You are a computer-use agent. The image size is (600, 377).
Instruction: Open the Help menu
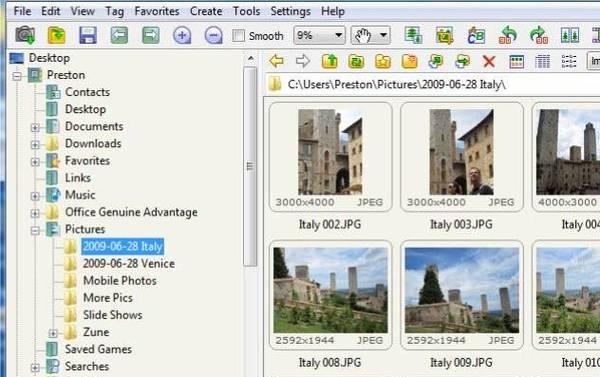[333, 11]
